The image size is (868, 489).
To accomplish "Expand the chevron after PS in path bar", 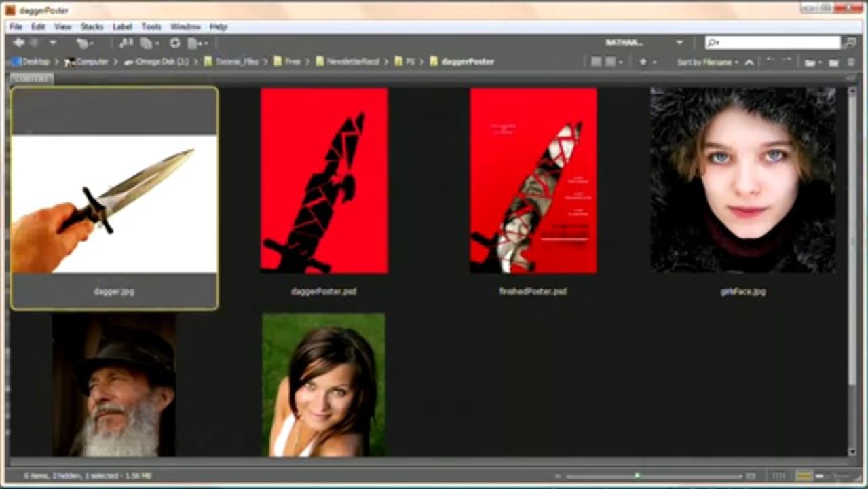I will (421, 62).
